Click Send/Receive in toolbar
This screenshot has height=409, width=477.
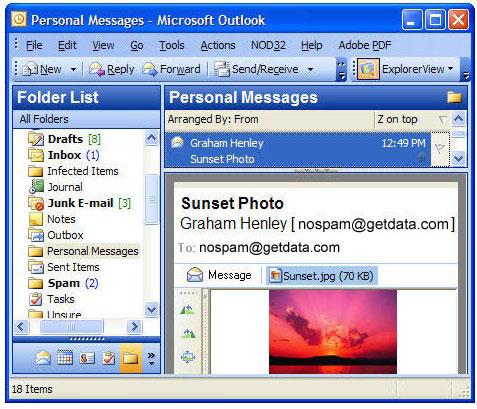pyautogui.click(x=256, y=70)
